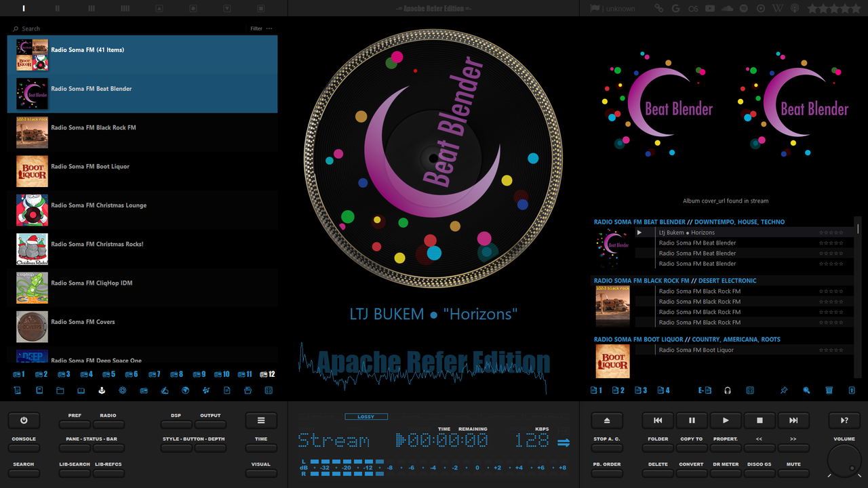This screenshot has height=488, width=868.
Task: Open the Google icon in top bar
Action: 675,8
